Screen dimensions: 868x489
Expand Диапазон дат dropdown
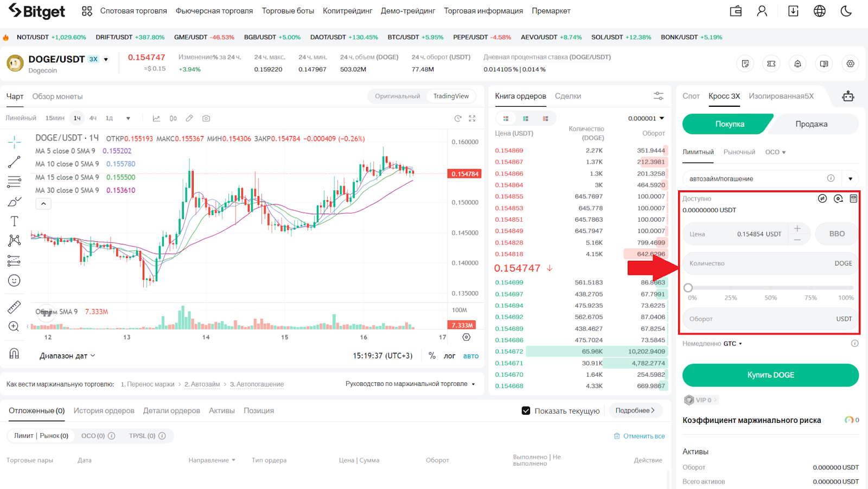[x=67, y=356]
